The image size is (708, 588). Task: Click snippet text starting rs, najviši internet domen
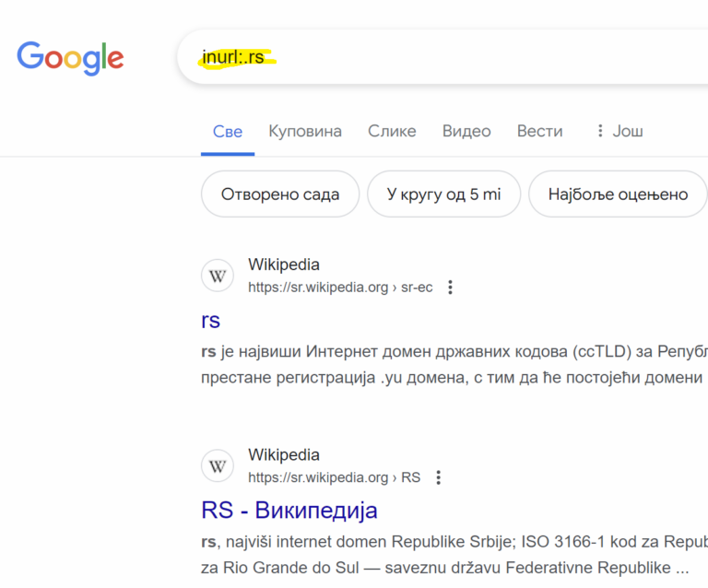(454, 555)
